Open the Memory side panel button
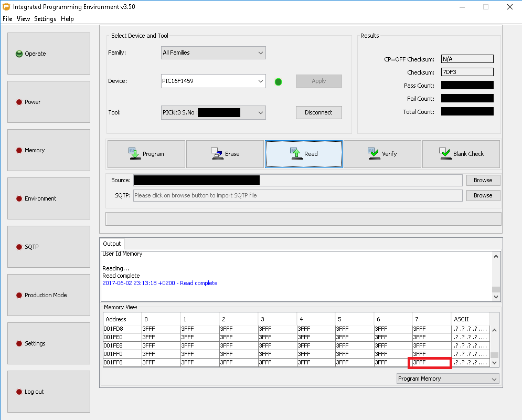 49,150
